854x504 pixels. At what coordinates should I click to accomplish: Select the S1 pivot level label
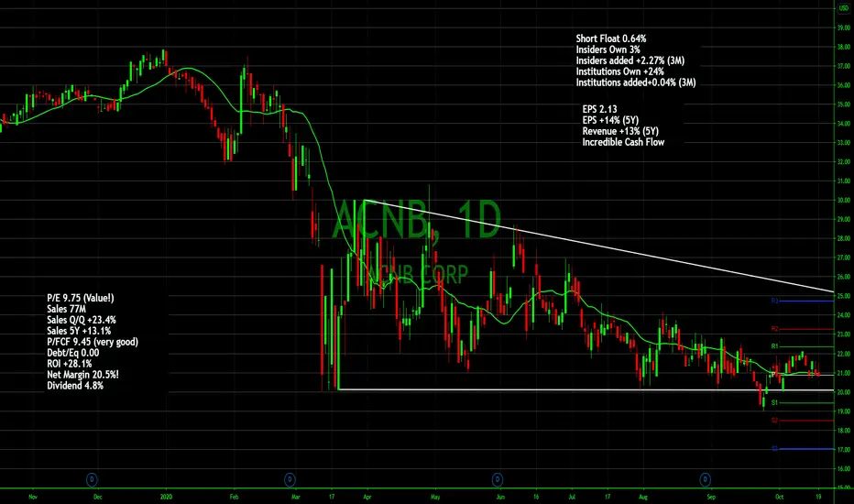[774, 403]
